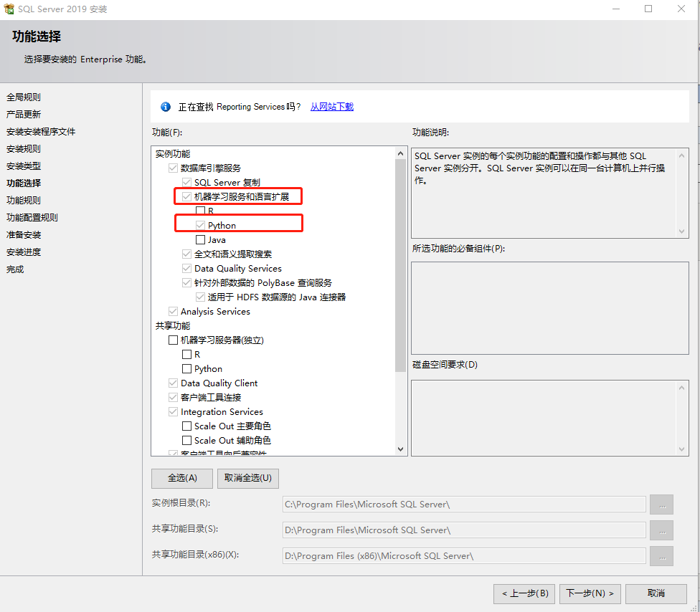
Task: Click the 共享功能目录(x86) path field
Action: 464,556
